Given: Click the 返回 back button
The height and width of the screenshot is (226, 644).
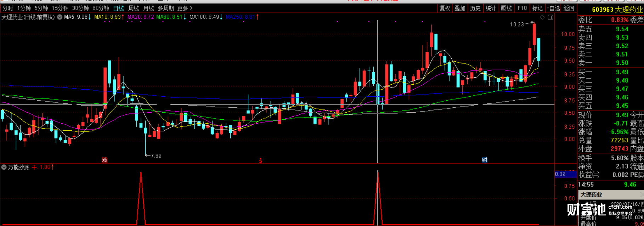Looking at the screenshot, I should [x=569, y=8].
